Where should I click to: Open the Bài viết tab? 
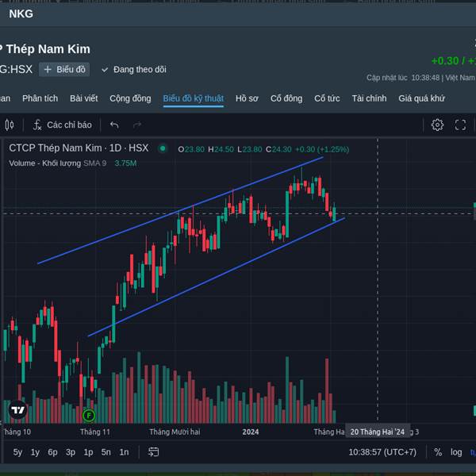click(x=84, y=98)
